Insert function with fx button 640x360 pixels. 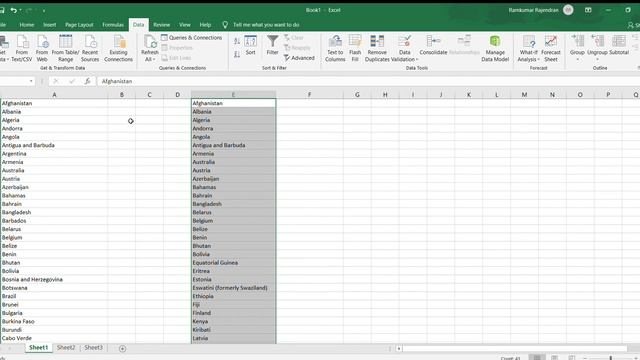tap(87, 81)
